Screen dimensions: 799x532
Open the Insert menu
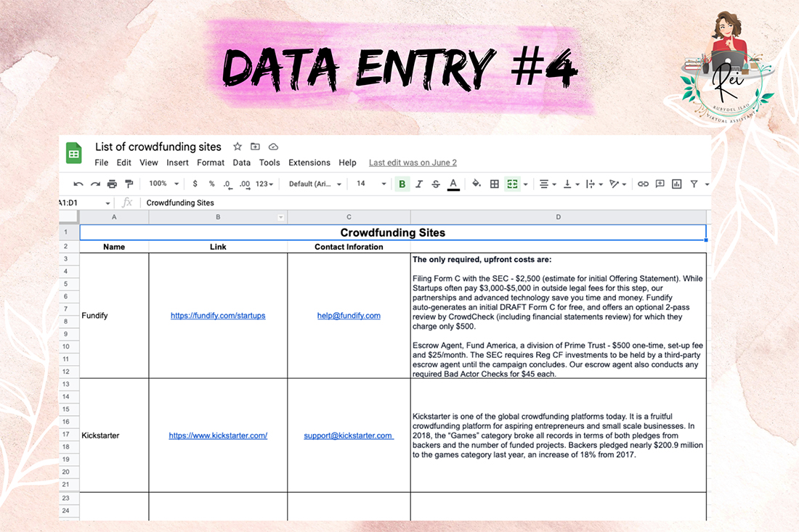pyautogui.click(x=177, y=163)
